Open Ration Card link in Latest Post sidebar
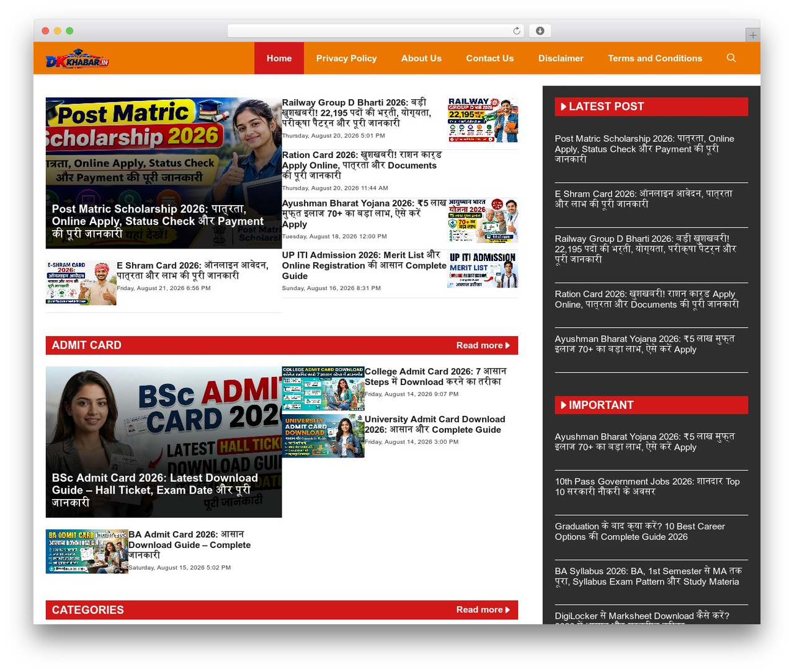 click(x=647, y=299)
